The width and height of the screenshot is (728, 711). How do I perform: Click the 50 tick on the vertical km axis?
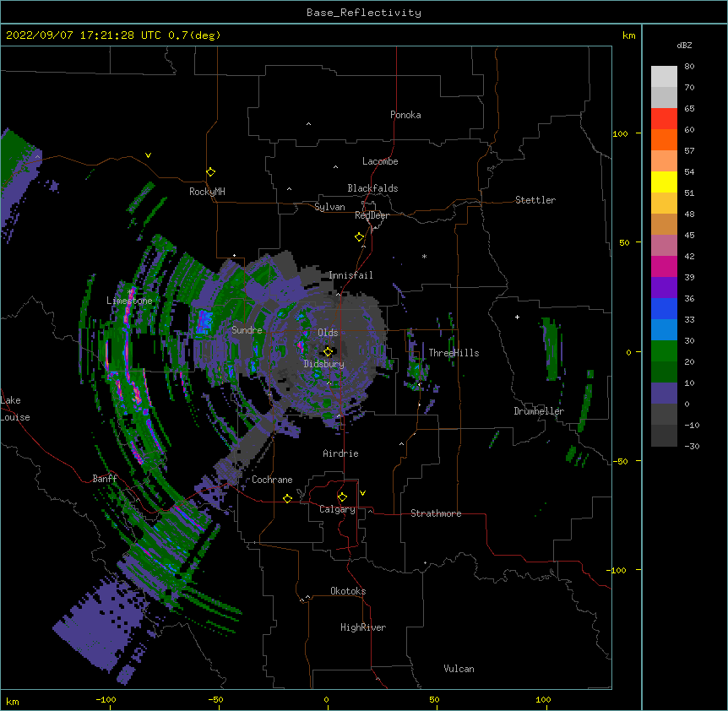624,242
